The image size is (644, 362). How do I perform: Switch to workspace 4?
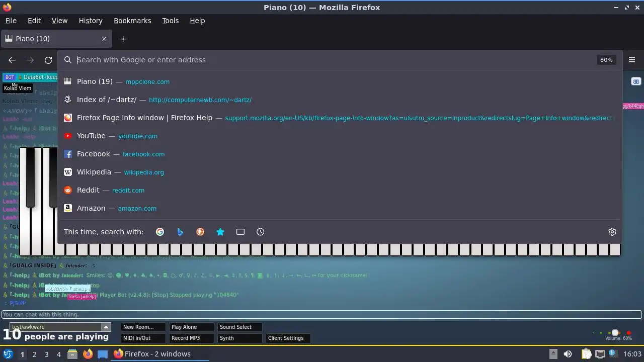tap(58, 354)
